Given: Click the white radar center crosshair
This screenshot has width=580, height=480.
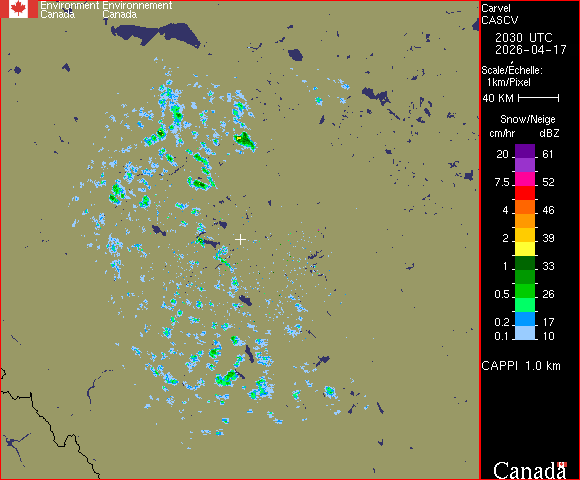Looking at the screenshot, I should pos(240,240).
